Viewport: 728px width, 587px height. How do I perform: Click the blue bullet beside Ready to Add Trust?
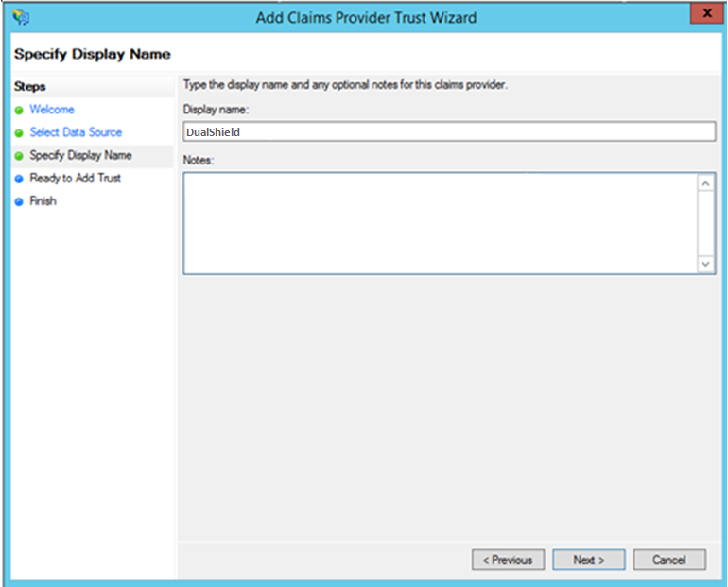tap(18, 179)
